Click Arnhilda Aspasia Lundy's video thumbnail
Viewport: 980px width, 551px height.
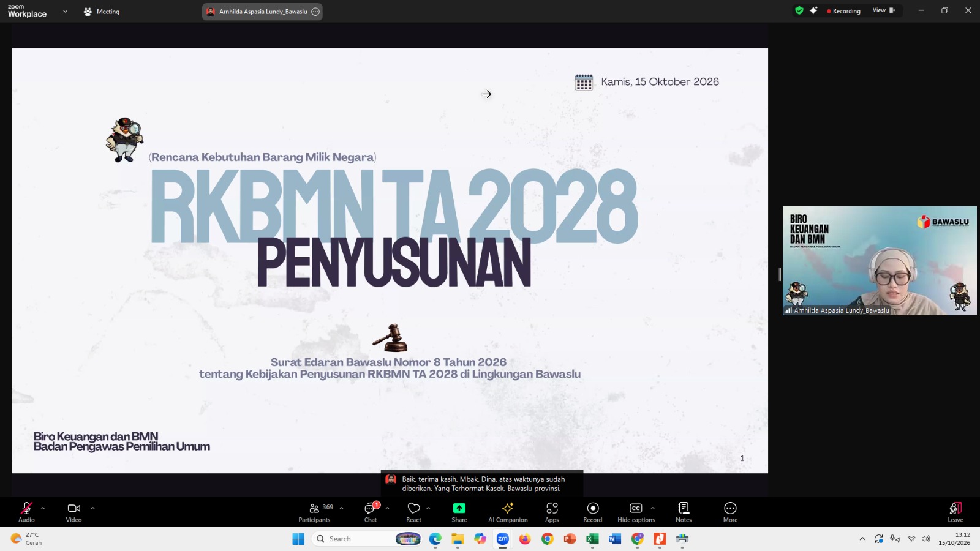(x=880, y=261)
